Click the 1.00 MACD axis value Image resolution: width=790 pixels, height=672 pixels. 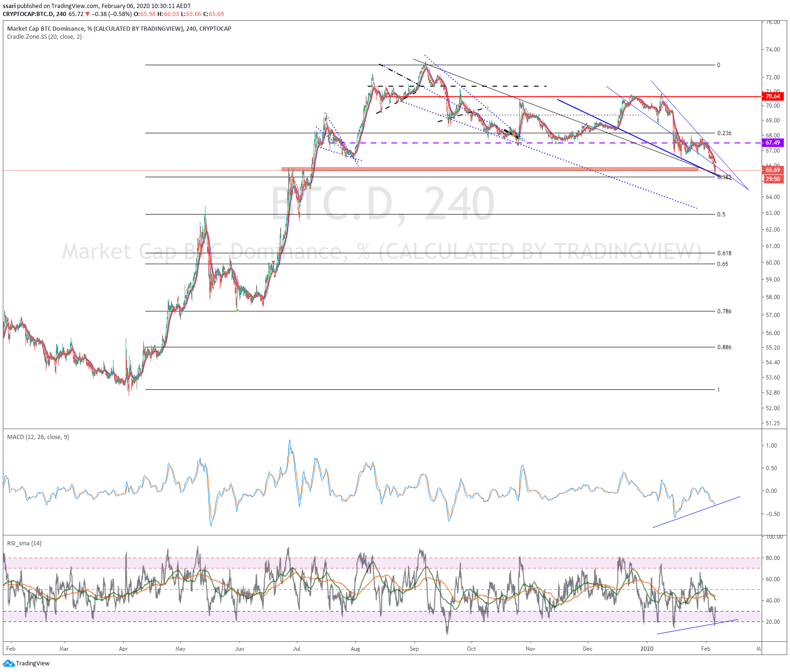pos(772,446)
